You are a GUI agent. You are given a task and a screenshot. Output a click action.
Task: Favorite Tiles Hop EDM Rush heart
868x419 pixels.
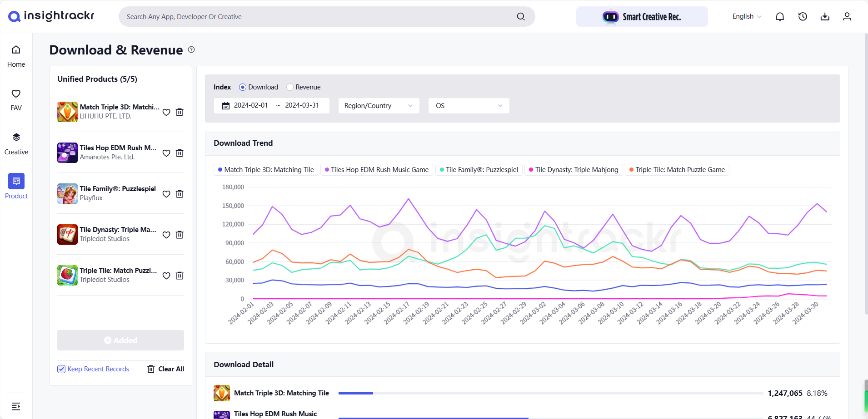click(166, 153)
